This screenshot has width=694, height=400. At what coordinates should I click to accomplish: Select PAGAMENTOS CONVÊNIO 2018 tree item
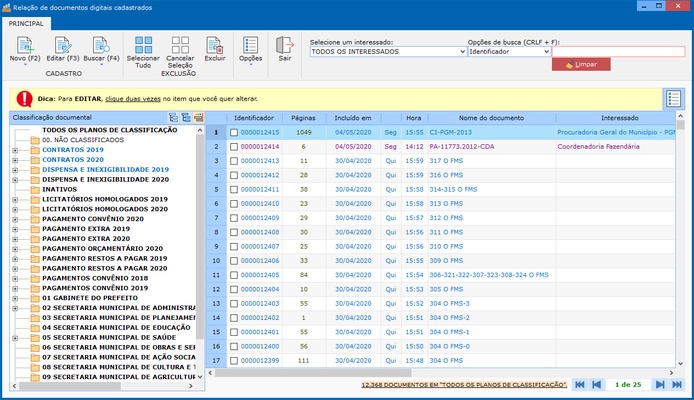(95, 278)
